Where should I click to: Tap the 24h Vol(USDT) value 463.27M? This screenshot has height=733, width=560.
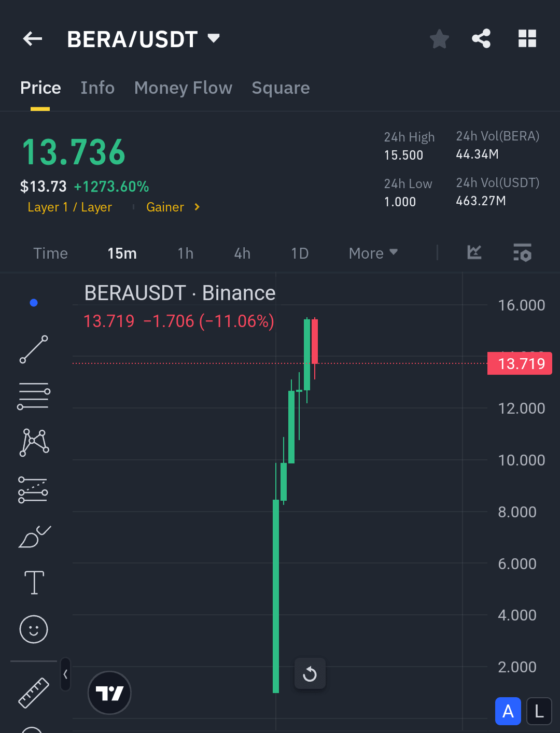pyautogui.click(x=481, y=201)
